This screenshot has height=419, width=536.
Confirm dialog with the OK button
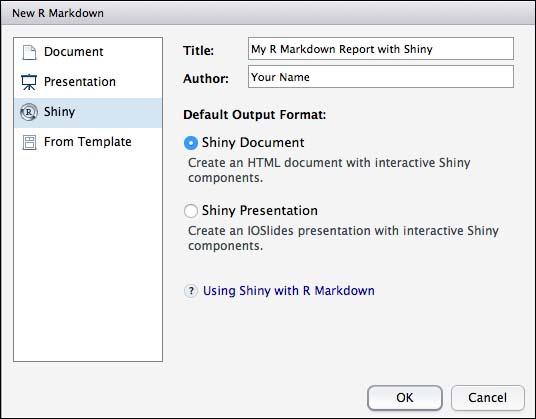pos(405,398)
